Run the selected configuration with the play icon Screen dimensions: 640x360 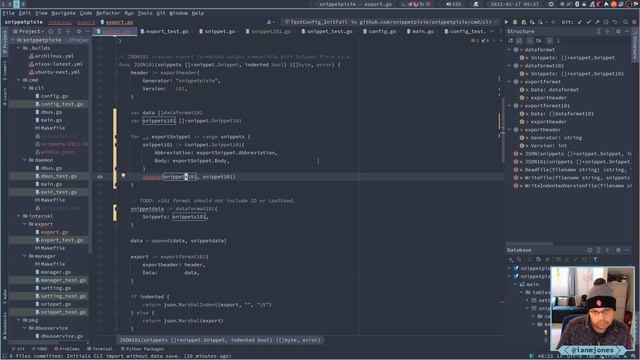pyautogui.click(x=506, y=22)
